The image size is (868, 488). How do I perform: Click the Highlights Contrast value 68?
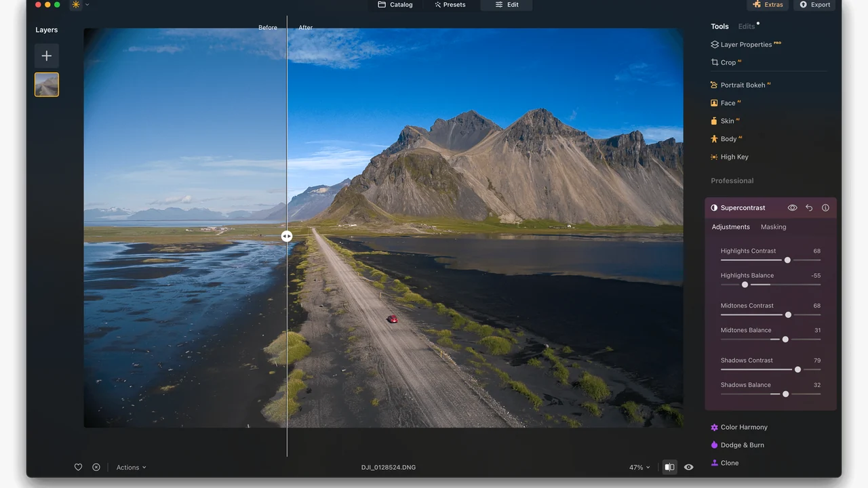coord(816,251)
